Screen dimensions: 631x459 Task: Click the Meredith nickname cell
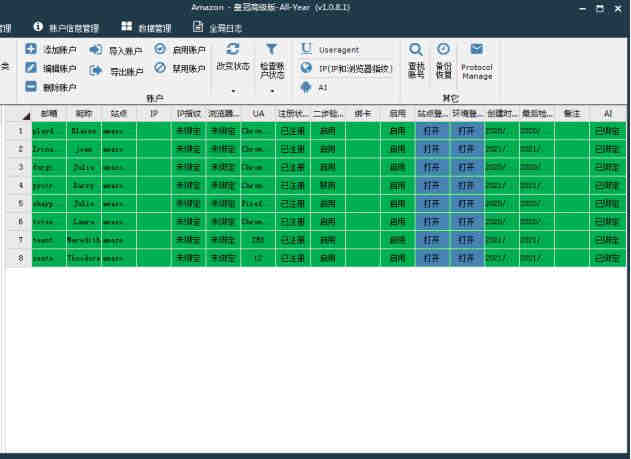click(x=84, y=240)
